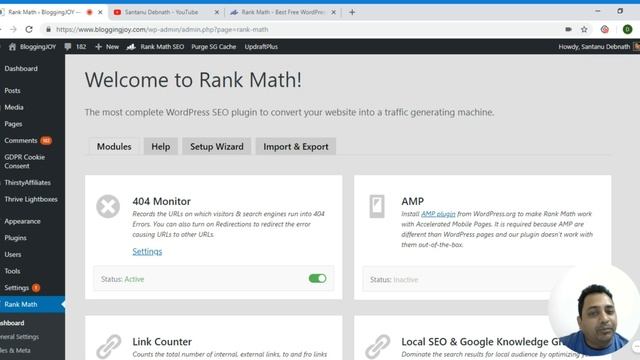Go forward with browser forward arrow
The width and height of the screenshot is (640, 360).
[x=13, y=29]
